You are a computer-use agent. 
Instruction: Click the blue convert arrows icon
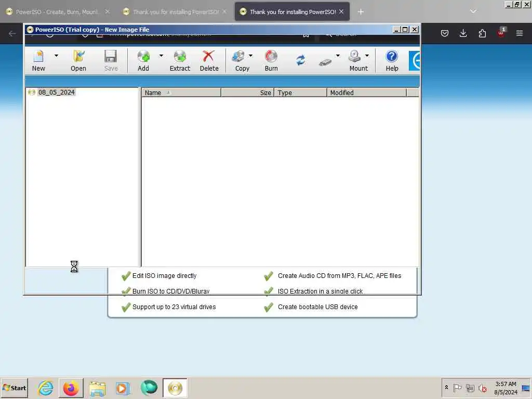(301, 60)
